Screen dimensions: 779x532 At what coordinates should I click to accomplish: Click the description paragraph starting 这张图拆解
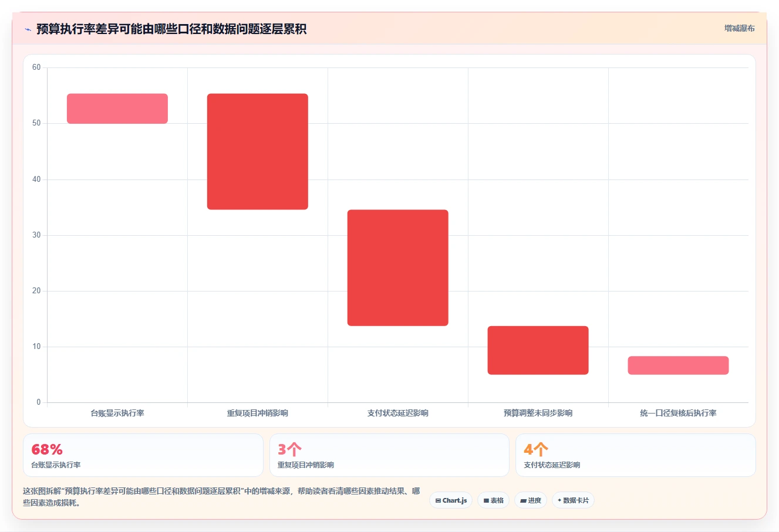click(221, 497)
